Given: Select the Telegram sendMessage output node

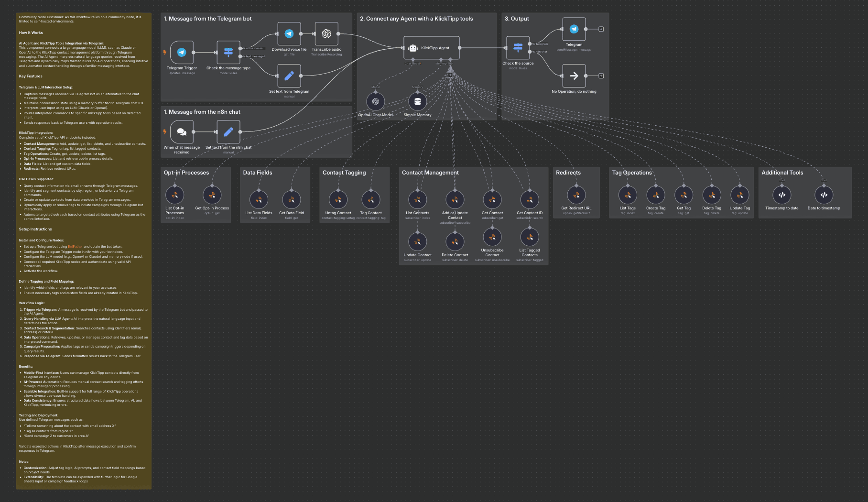Looking at the screenshot, I should pyautogui.click(x=574, y=29).
